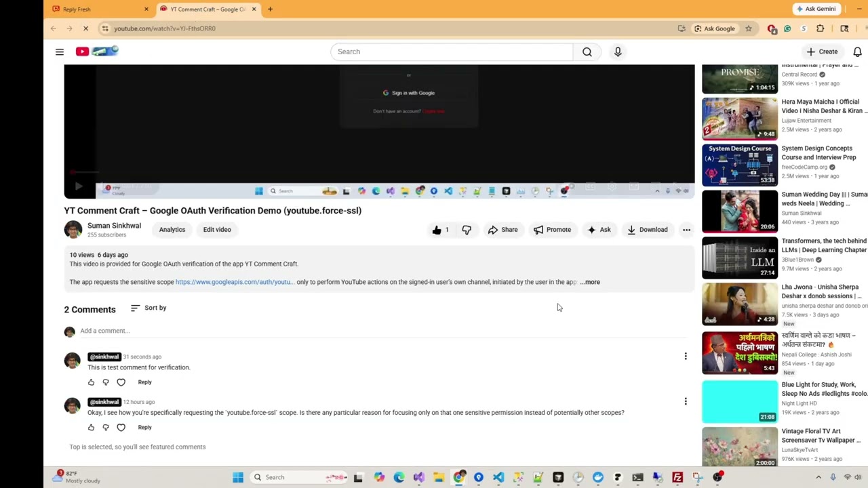Share the video
The width and height of the screenshot is (868, 488).
click(x=502, y=230)
